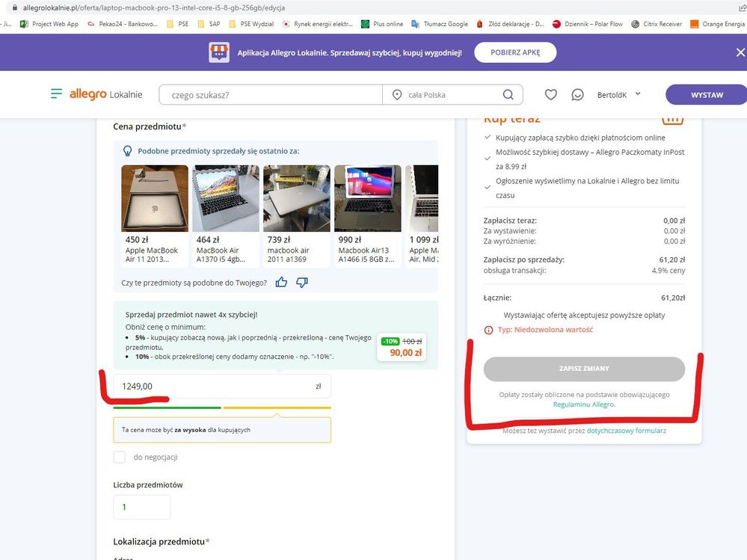Open Złóż deklarację bookmark
The width and height of the screenshot is (747, 560).
510,24
